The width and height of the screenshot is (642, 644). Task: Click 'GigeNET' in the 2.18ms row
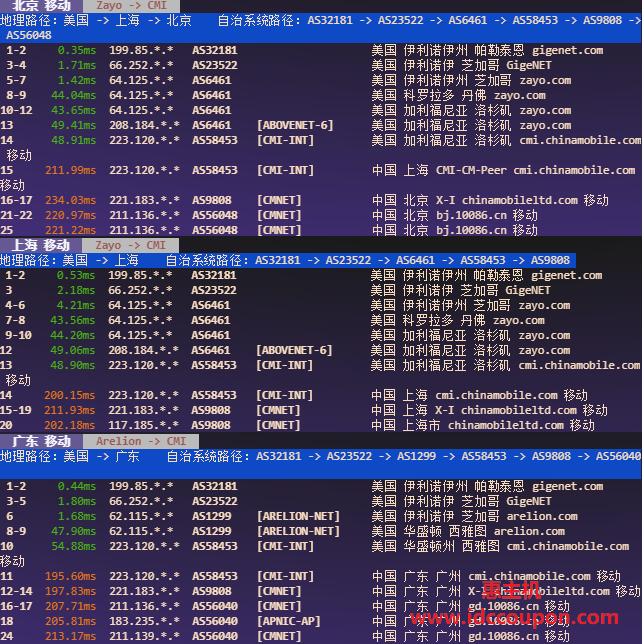coord(528,290)
